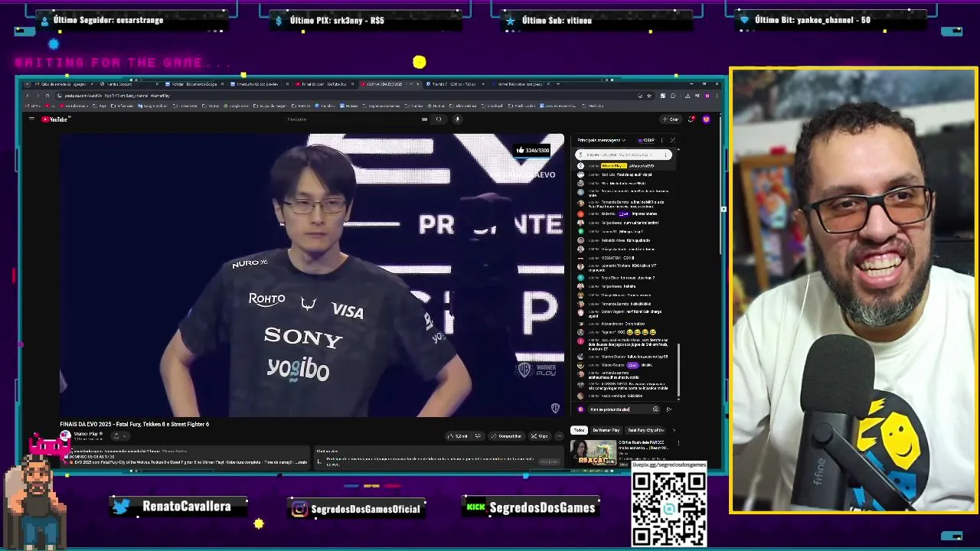The image size is (980, 551).
Task: Click the video title 'FINAIS DA EVO 2025'
Action: 135,424
